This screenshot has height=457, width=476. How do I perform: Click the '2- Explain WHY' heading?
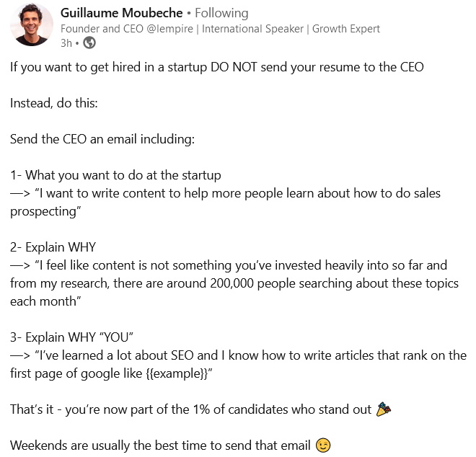[x=53, y=247]
